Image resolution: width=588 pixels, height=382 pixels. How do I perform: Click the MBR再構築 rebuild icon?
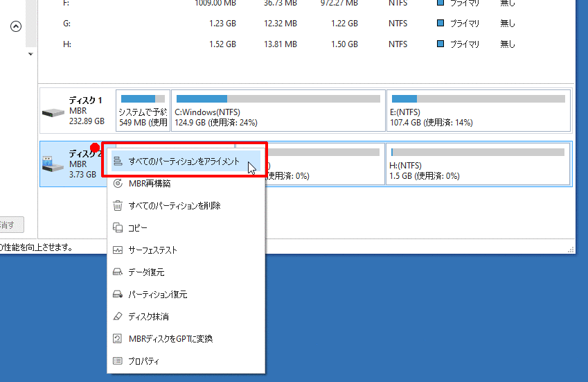tap(118, 184)
